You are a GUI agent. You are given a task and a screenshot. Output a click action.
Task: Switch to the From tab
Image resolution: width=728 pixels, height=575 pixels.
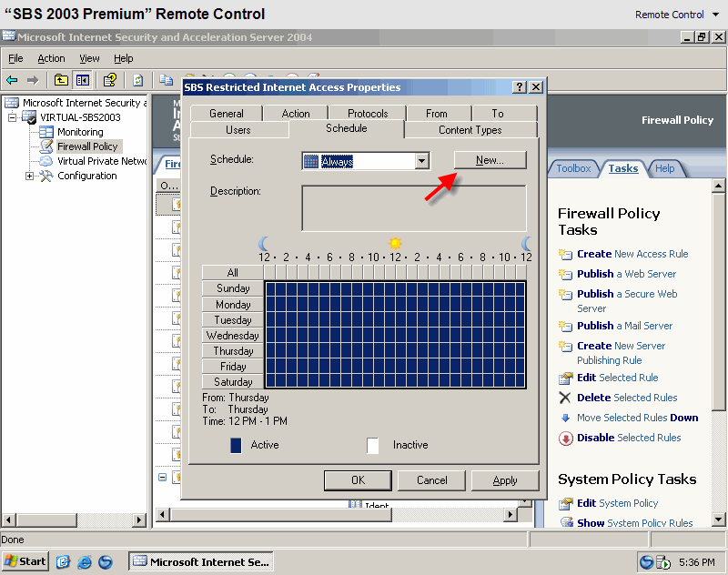[x=437, y=114]
